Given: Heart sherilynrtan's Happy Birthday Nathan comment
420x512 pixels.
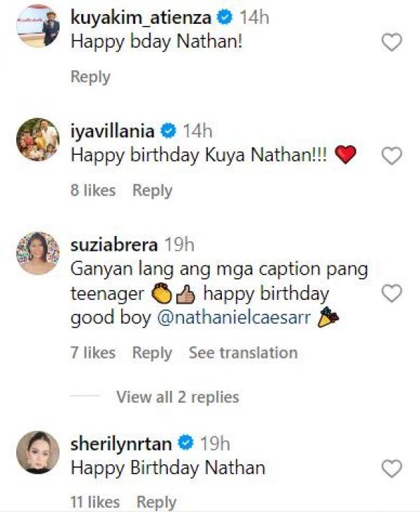Looking at the screenshot, I should (391, 468).
